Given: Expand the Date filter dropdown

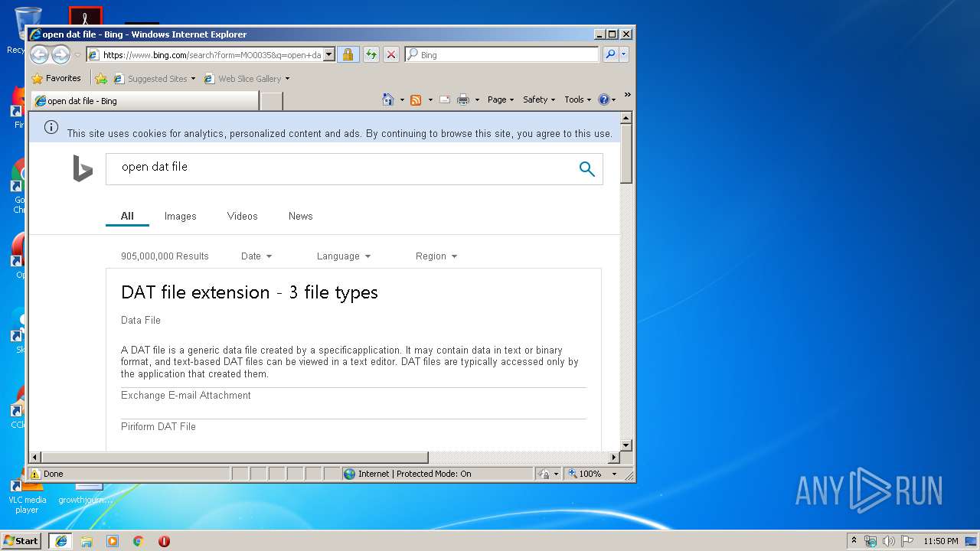Looking at the screenshot, I should coord(256,256).
